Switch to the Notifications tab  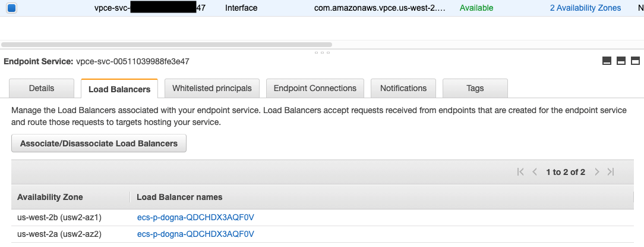(x=403, y=88)
